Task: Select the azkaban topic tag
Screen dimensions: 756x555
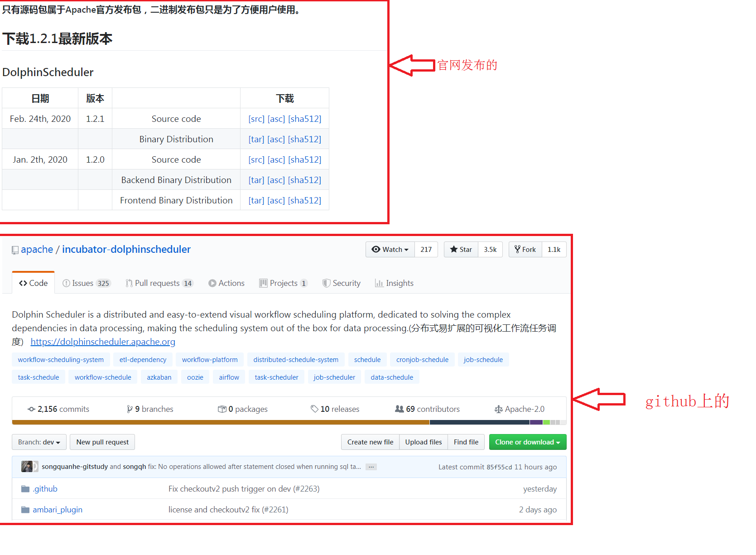Action: click(159, 377)
